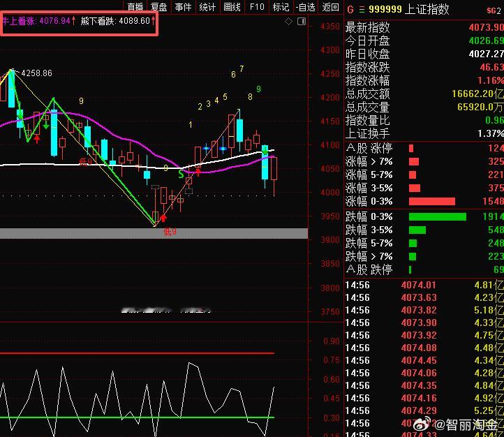Screen dimensions: 504x437
Task: Click the 999999 index code
Action: click(x=385, y=9)
